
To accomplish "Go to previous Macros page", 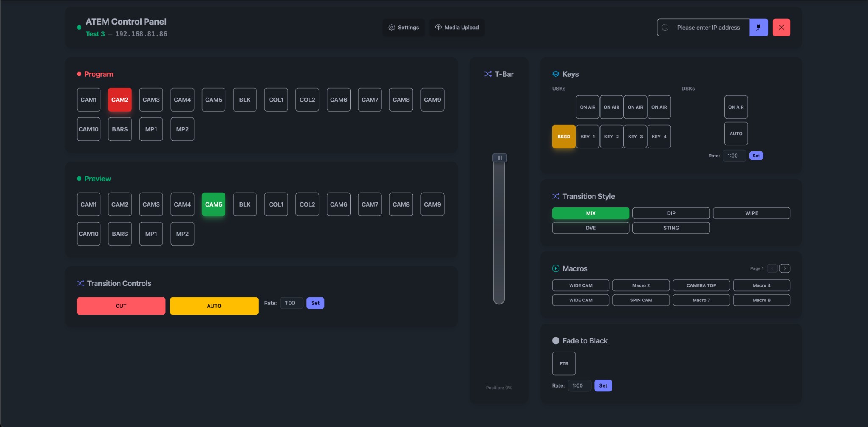I will pyautogui.click(x=773, y=268).
